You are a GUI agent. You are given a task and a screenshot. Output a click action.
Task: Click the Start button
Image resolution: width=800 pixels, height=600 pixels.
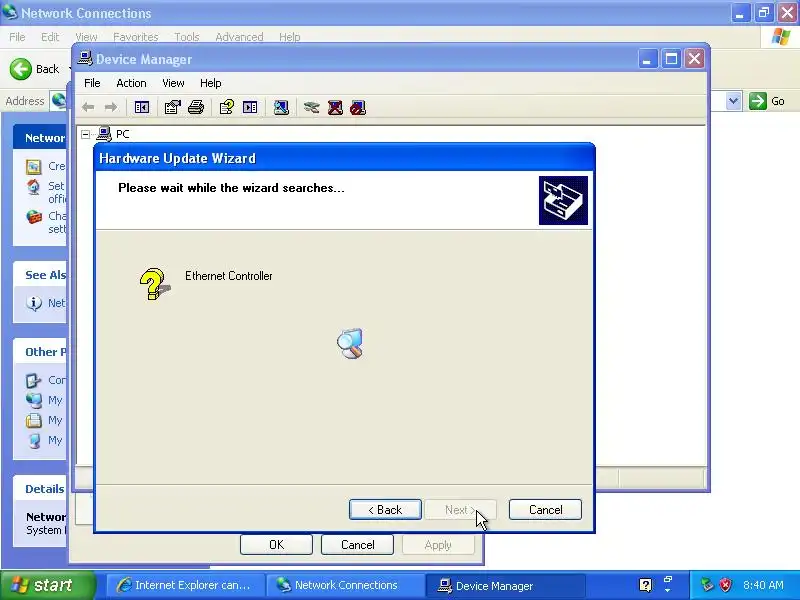pos(48,585)
